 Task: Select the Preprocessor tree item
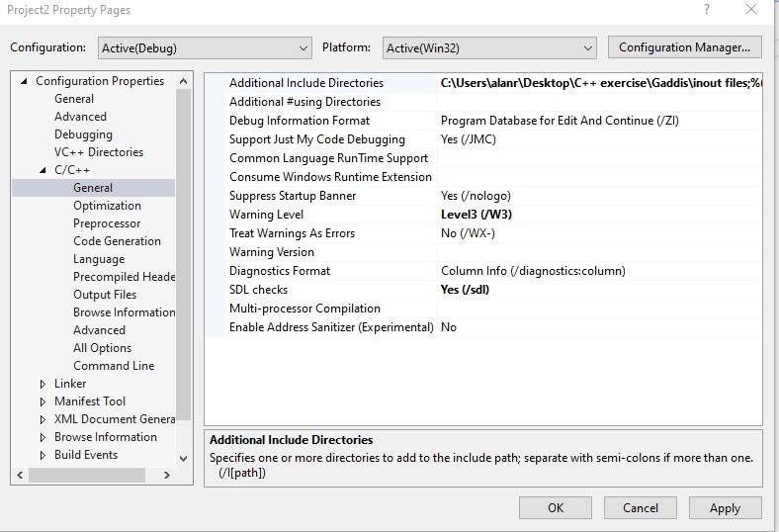click(107, 223)
